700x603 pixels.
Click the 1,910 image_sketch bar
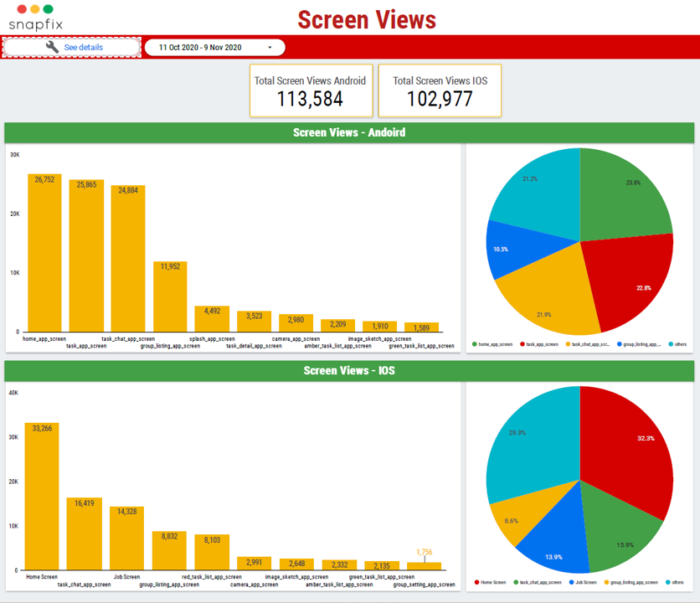pos(380,327)
